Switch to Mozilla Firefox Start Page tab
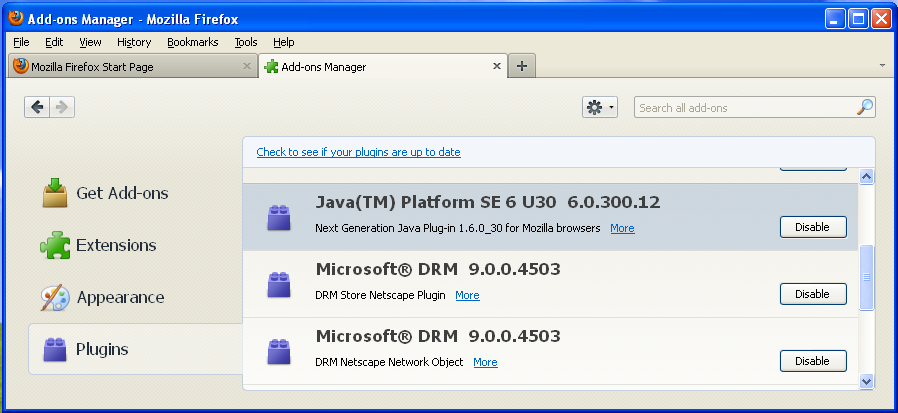 tap(133, 66)
